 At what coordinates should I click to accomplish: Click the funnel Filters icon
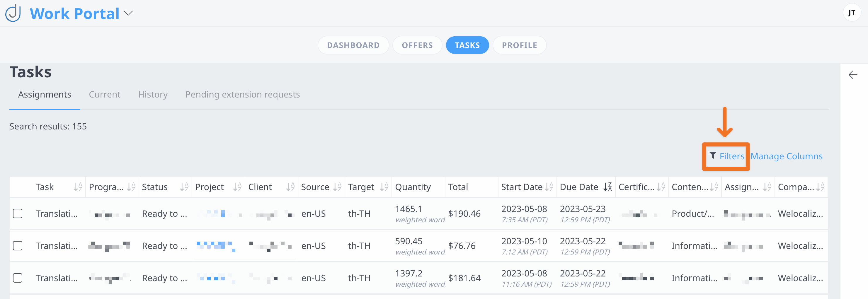pos(713,156)
